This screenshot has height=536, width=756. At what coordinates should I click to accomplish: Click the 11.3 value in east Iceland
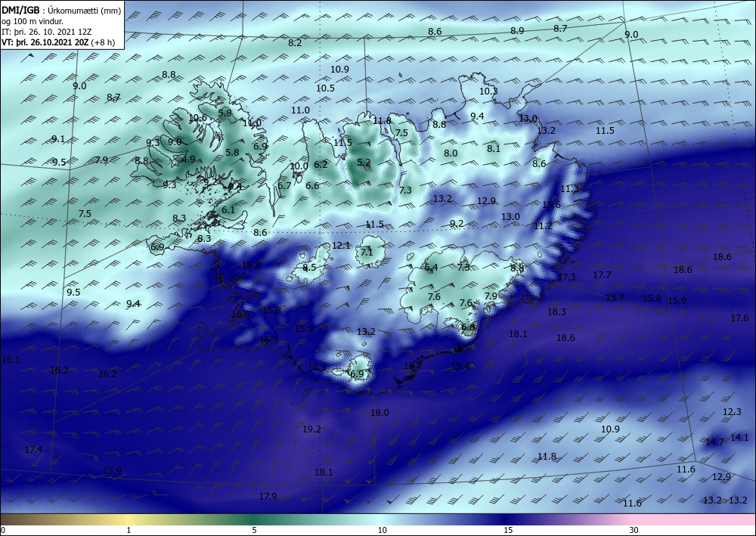[569, 189]
